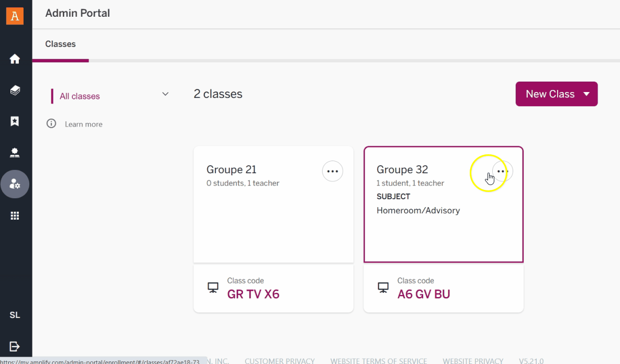Go to Home in the sidebar
This screenshot has width=620, height=364.
click(x=15, y=59)
